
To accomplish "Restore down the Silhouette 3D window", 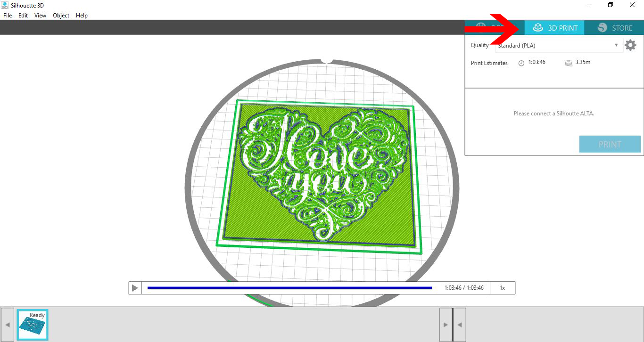I will click(x=611, y=5).
